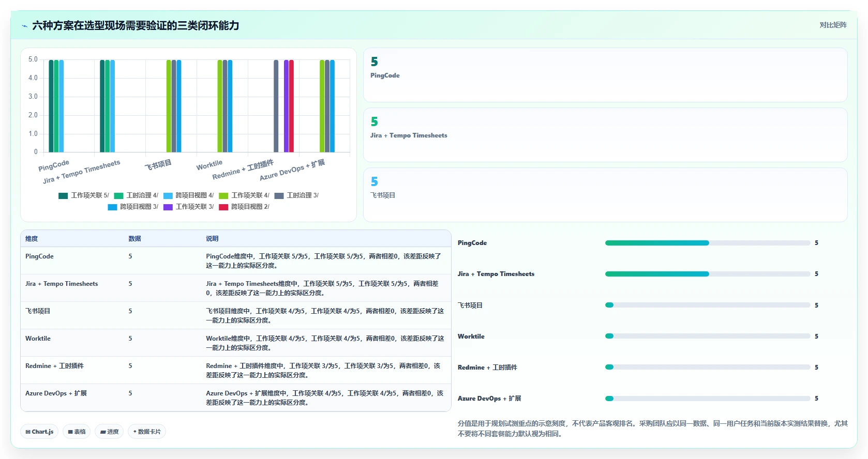Image resolution: width=868 pixels, height=459 pixels.
Task: Click the panel title 六种方案在选型现场
Action: click(x=136, y=25)
